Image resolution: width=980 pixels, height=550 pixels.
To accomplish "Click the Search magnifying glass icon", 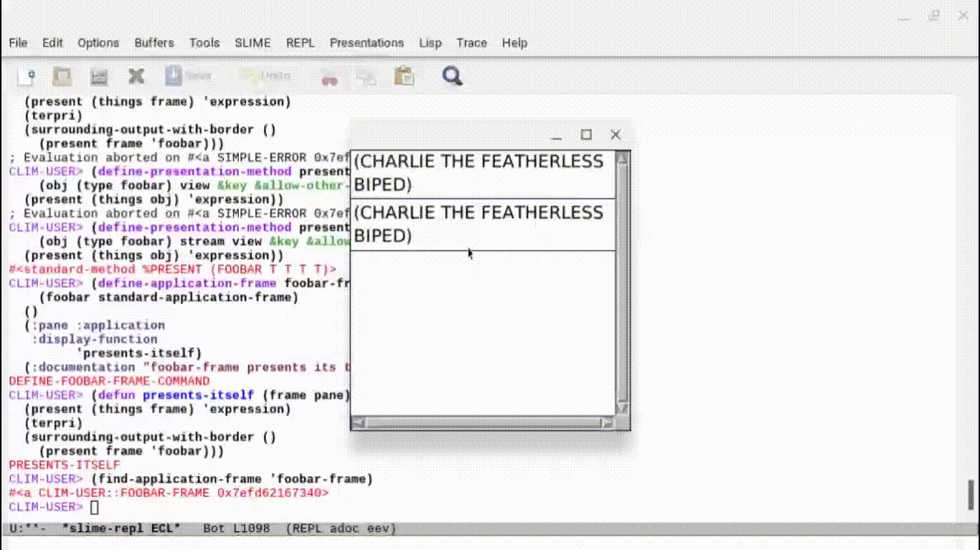I will coord(452,76).
